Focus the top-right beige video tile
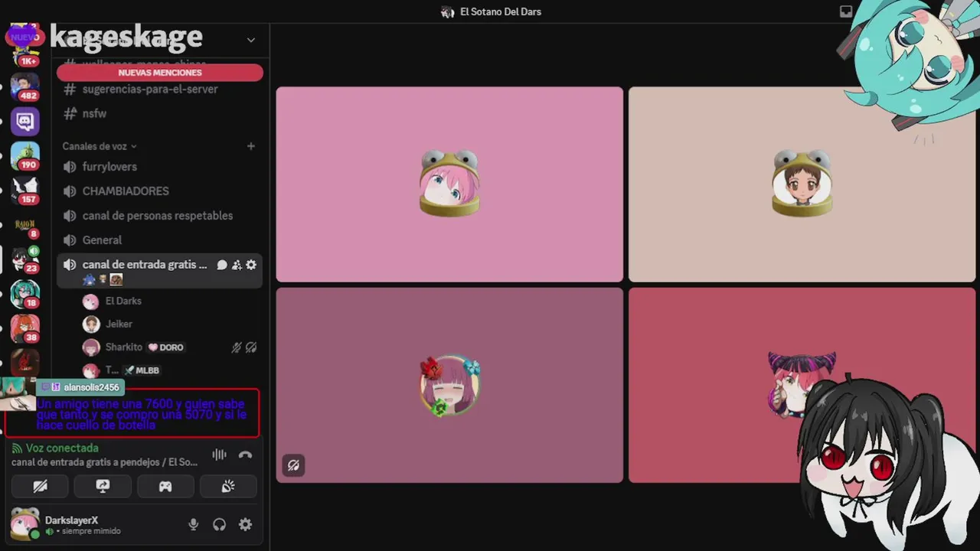The width and height of the screenshot is (980, 551). click(x=802, y=184)
